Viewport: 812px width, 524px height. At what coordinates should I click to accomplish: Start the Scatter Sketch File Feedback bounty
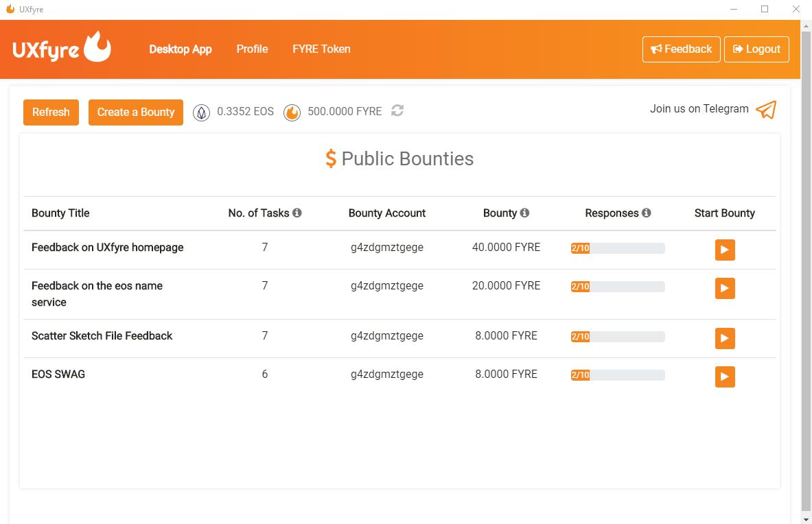[725, 338]
